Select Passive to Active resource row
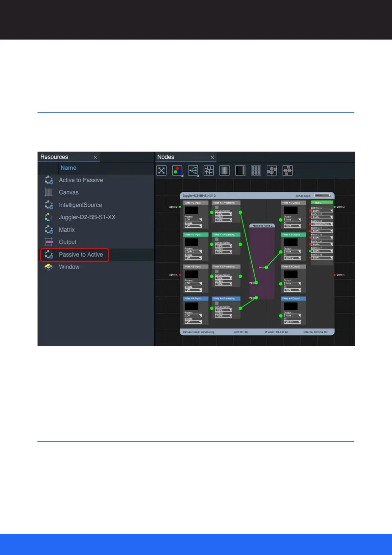Viewport: 392px width, 555px height. tap(96, 254)
